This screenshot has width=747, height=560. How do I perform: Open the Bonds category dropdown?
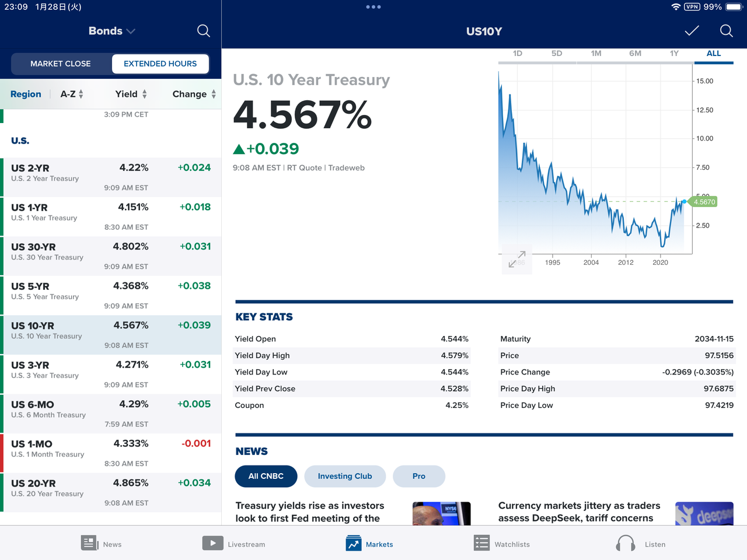click(111, 31)
